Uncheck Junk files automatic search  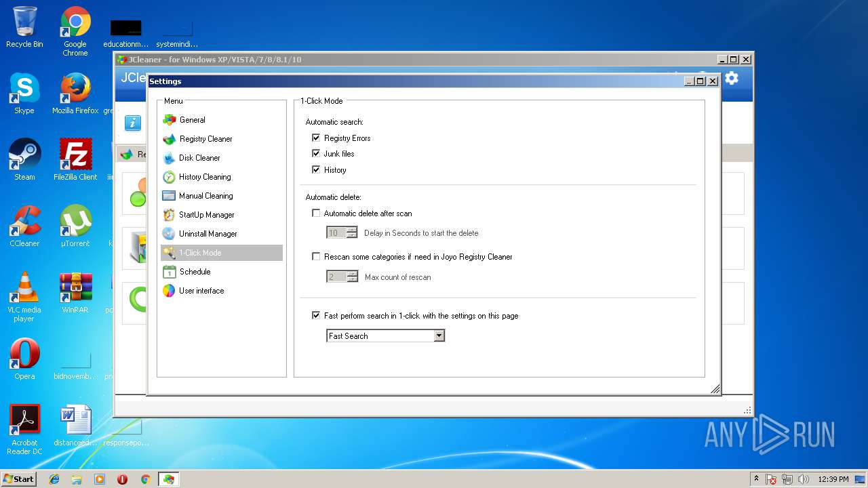point(316,153)
